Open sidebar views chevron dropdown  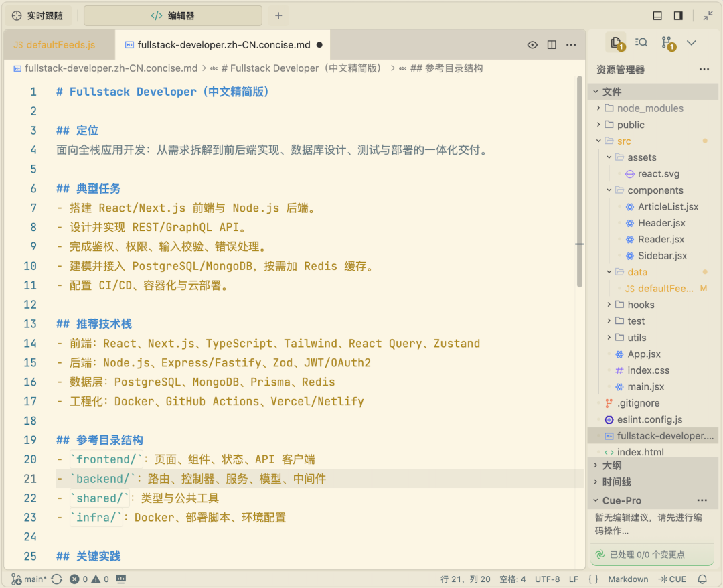691,42
